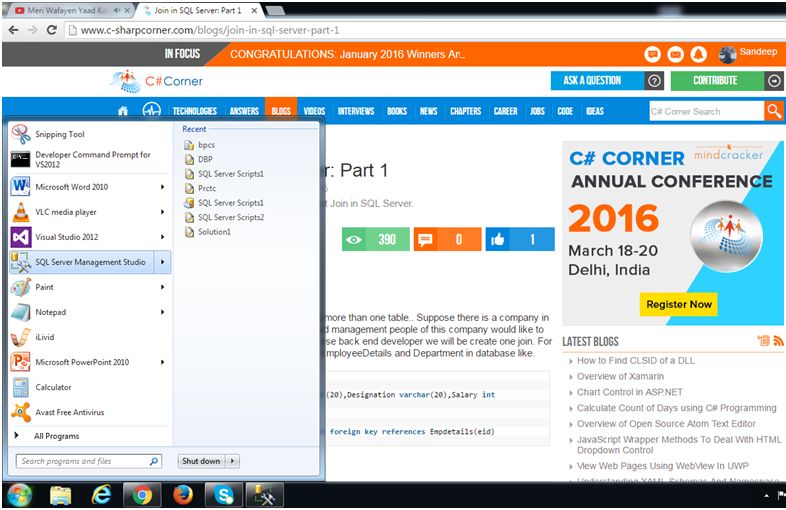Go to the Career section
786x510 pixels.
click(x=505, y=111)
